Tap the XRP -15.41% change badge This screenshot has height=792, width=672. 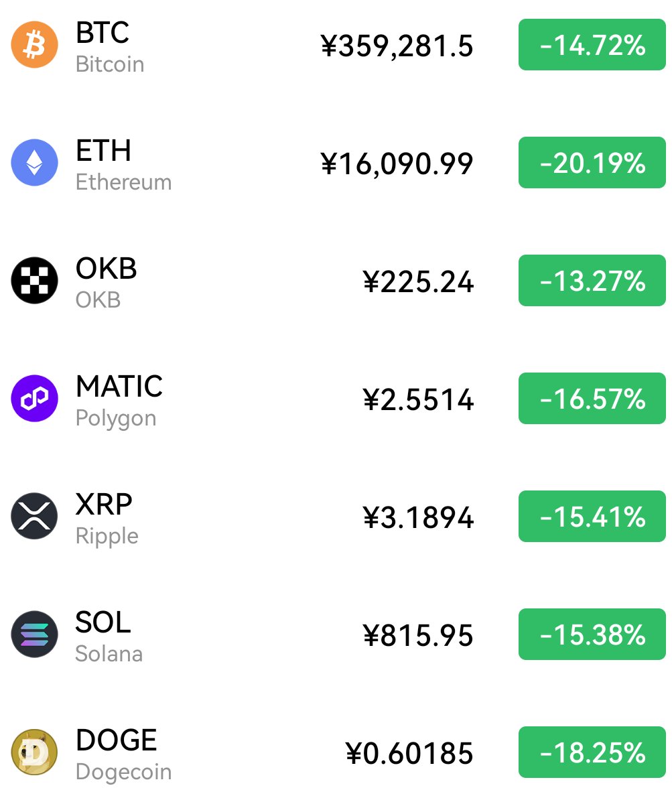coord(592,517)
